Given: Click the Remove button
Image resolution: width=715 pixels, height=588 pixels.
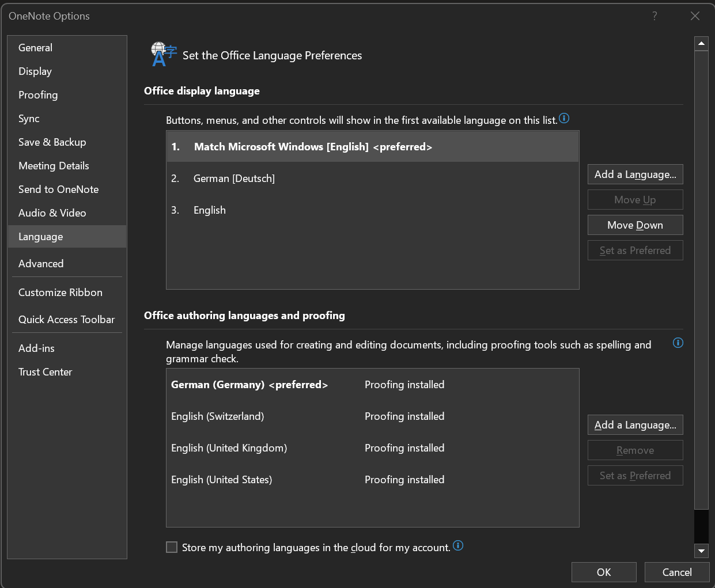Looking at the screenshot, I should pyautogui.click(x=635, y=450).
